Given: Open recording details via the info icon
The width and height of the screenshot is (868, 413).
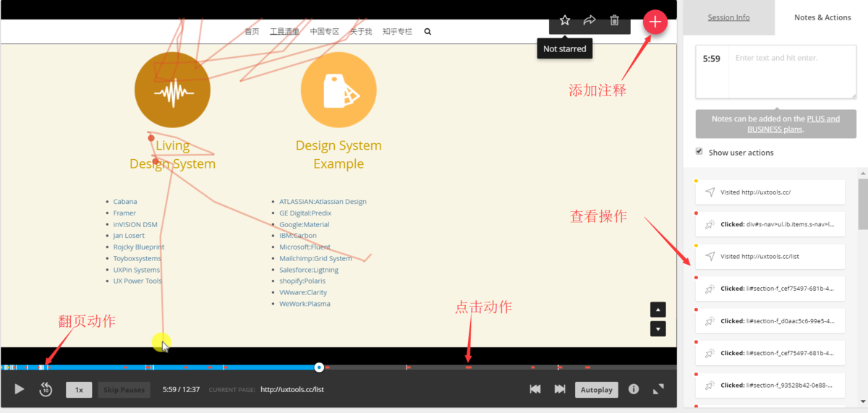Looking at the screenshot, I should [634, 389].
